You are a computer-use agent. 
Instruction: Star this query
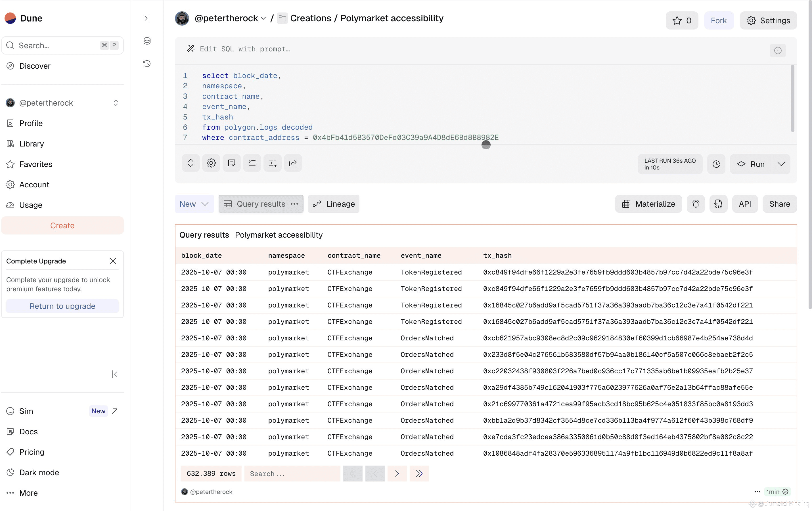[681, 20]
